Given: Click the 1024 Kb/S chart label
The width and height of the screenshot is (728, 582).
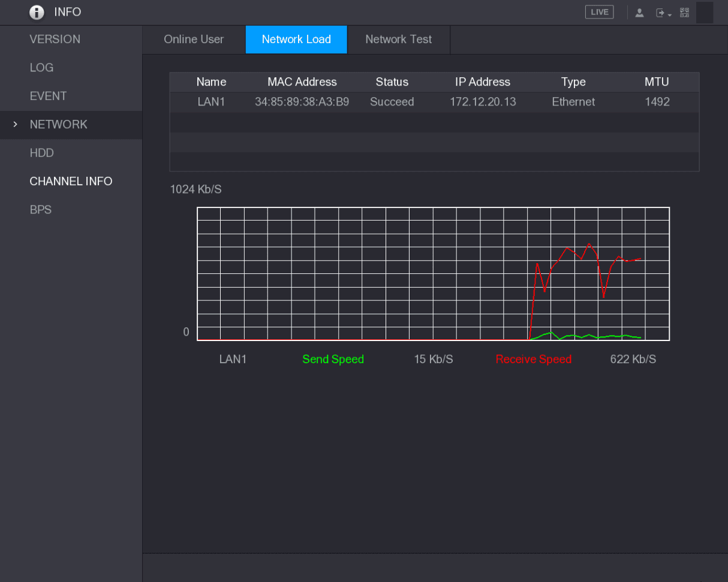Looking at the screenshot, I should (x=196, y=190).
